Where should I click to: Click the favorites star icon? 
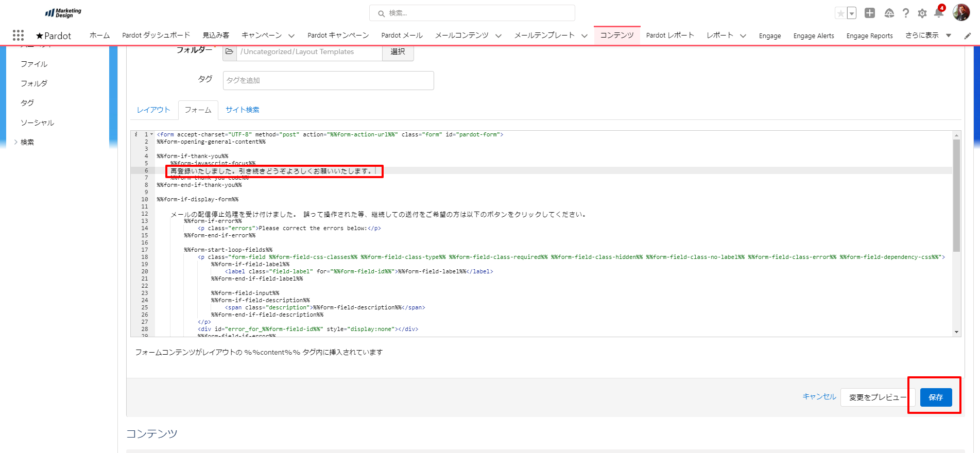(840, 13)
